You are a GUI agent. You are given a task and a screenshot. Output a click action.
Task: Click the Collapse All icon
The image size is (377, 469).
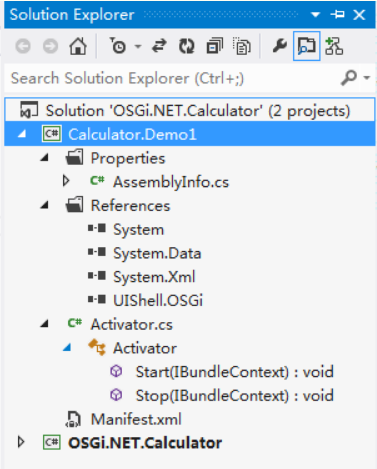(x=215, y=46)
